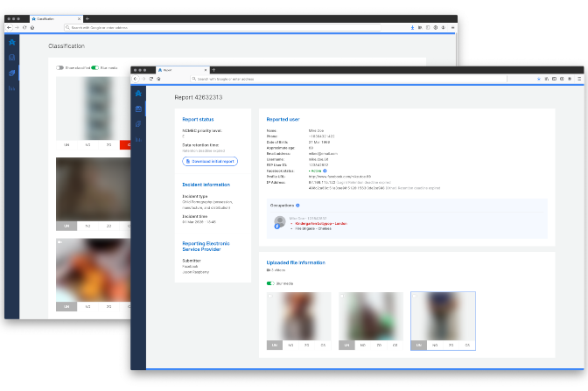This screenshot has height=391, width=588.
Task: Click the back arrow in Classification browser
Action: [x=9, y=28]
